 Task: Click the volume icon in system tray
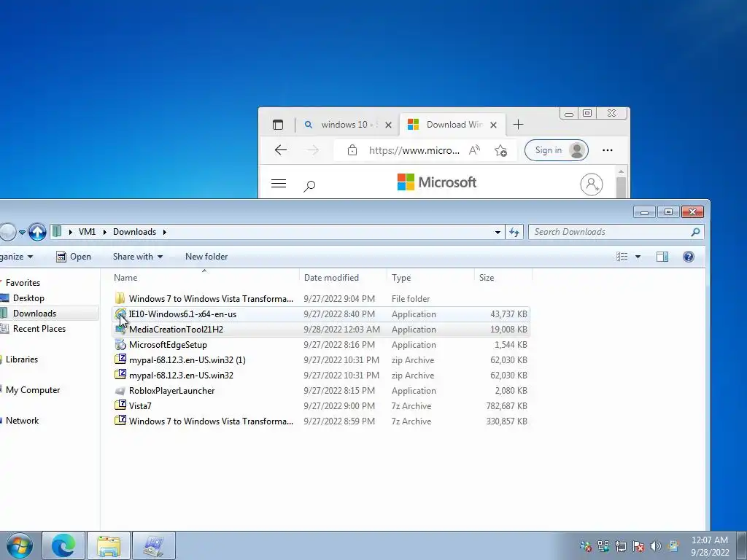(656, 545)
